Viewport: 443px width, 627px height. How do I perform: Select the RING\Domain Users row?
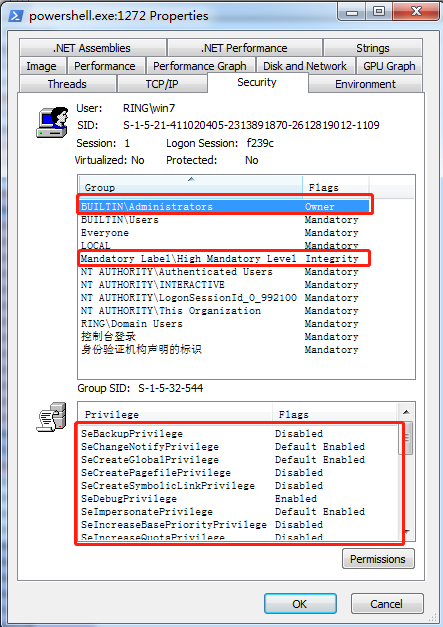(224, 323)
